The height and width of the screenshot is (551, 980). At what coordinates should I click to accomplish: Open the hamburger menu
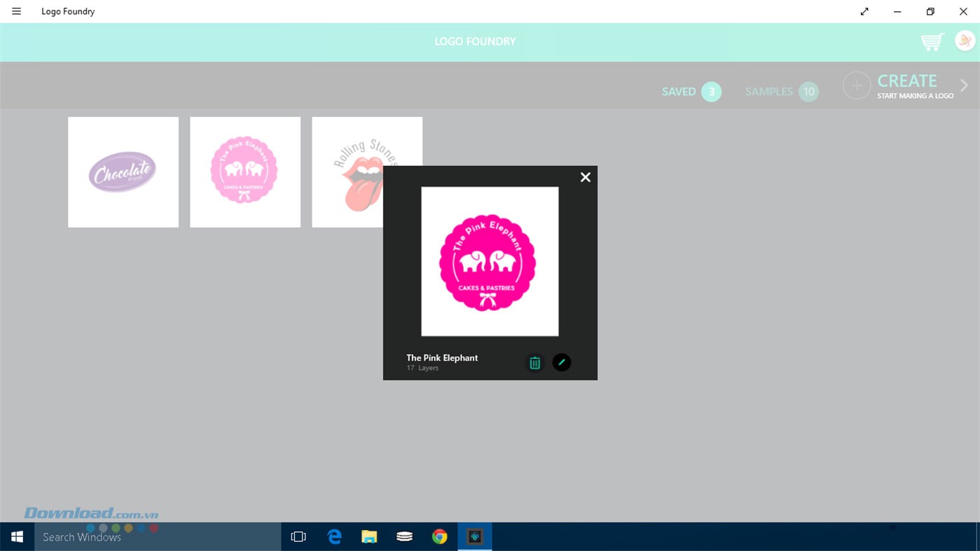click(x=16, y=11)
